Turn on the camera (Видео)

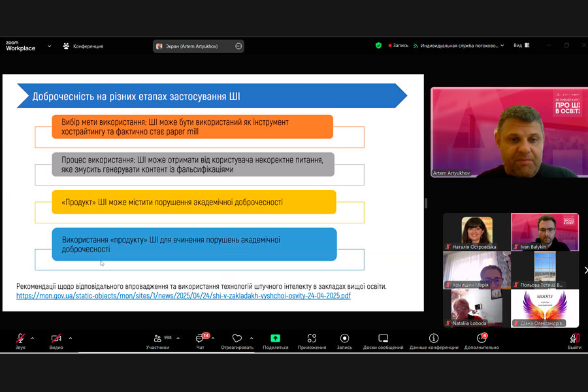(56, 339)
